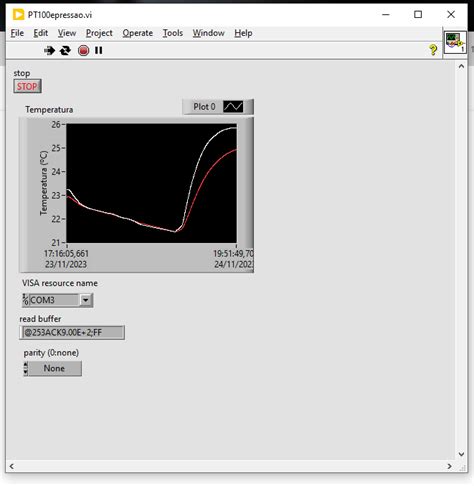This screenshot has width=474, height=486.
Task: Click the LabVIEW icon in title bar
Action: 18,15
